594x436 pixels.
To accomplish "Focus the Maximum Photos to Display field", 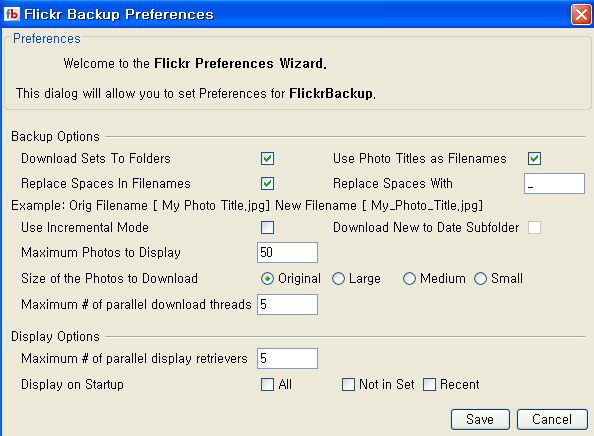I will 288,253.
